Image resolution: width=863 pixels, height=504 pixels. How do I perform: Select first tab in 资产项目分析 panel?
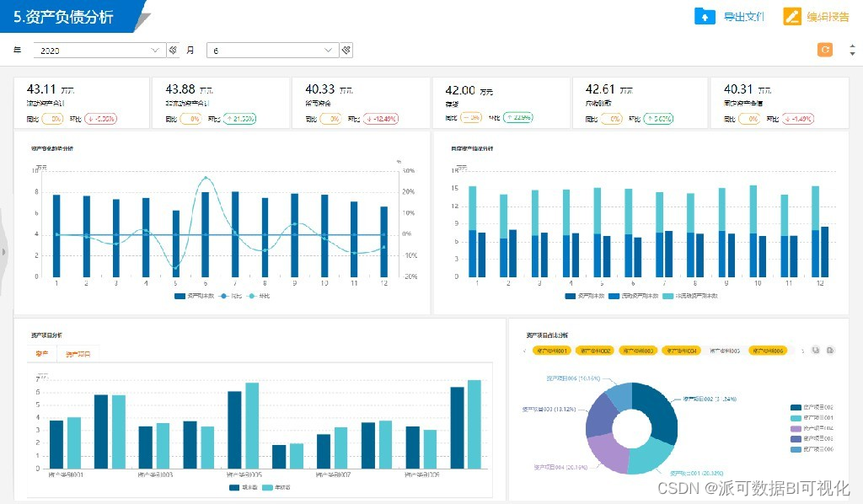click(42, 354)
